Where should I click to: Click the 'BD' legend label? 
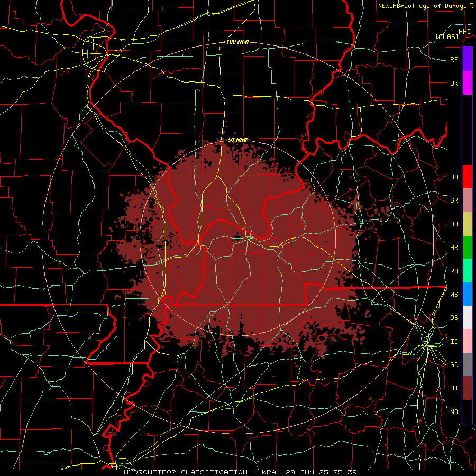pos(454,224)
